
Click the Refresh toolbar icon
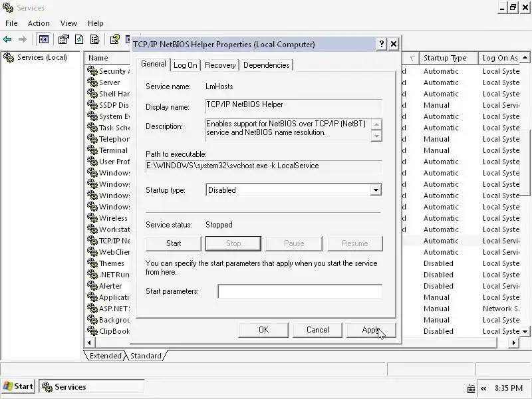(79, 39)
